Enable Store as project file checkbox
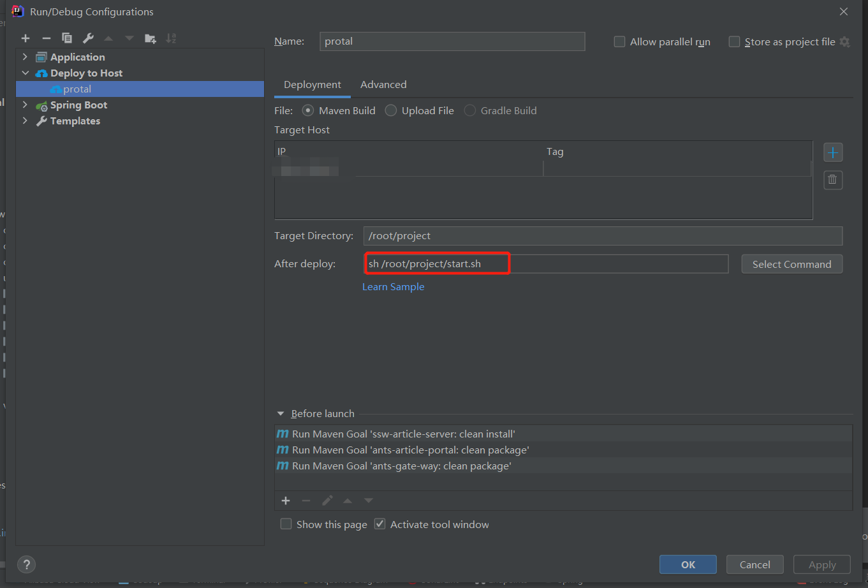 point(734,42)
